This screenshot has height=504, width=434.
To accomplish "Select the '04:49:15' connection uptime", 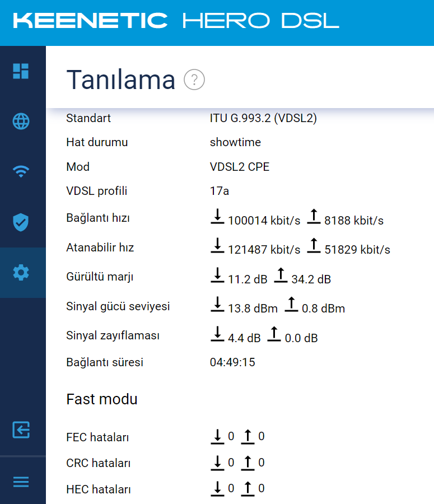I will [x=232, y=362].
